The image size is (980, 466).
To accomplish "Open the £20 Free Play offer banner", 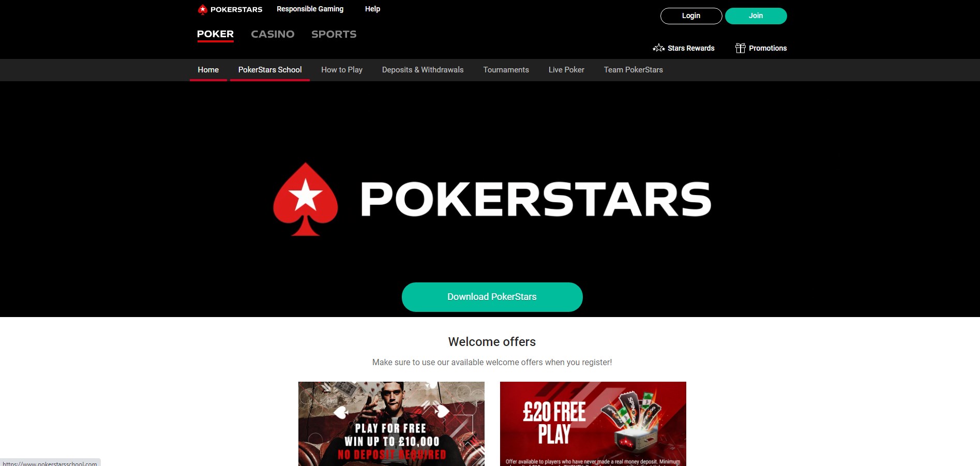I will coord(593,424).
